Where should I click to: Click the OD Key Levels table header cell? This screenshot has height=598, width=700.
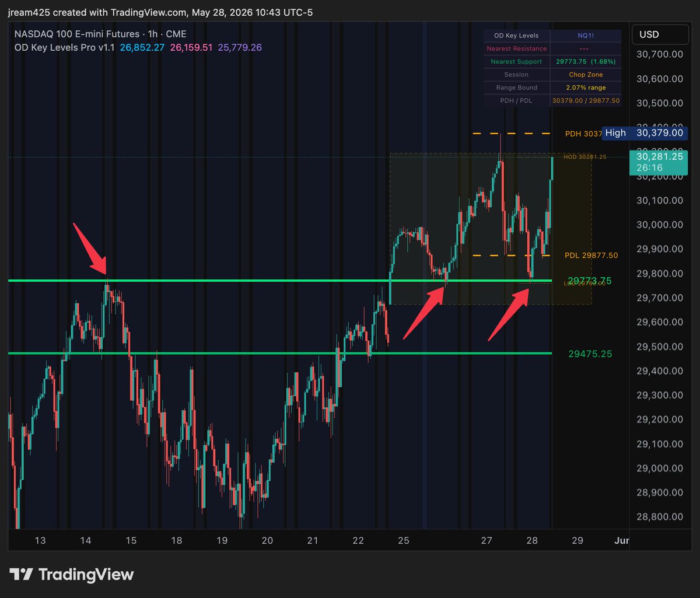pyautogui.click(x=516, y=36)
